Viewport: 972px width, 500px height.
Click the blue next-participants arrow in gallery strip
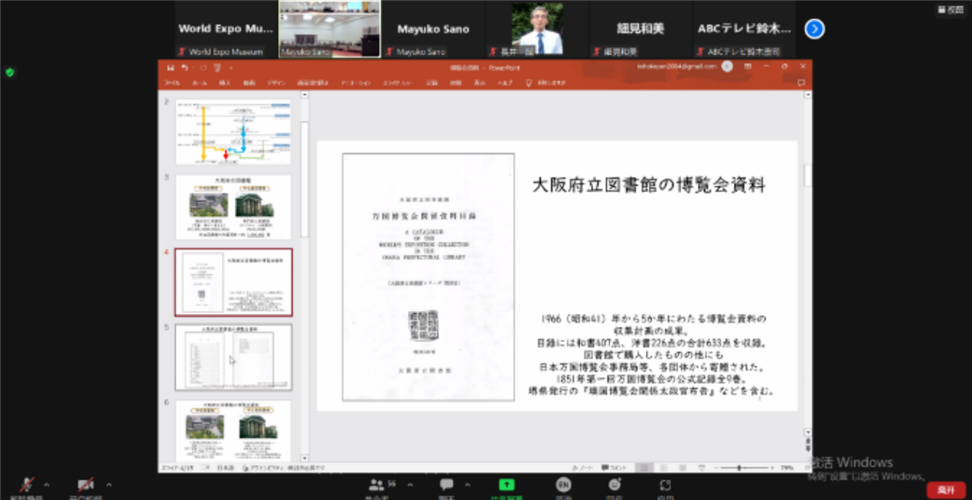click(815, 29)
